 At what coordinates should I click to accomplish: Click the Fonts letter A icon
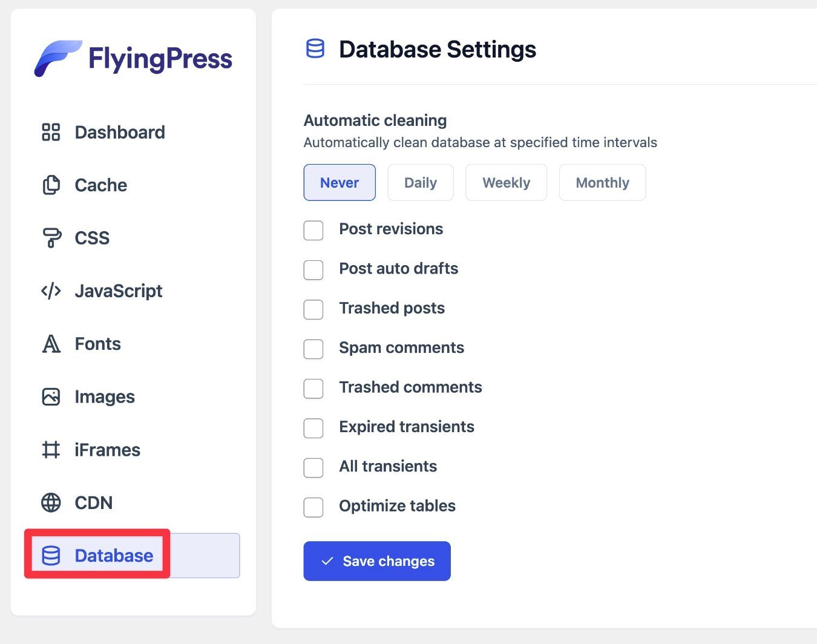pos(51,344)
